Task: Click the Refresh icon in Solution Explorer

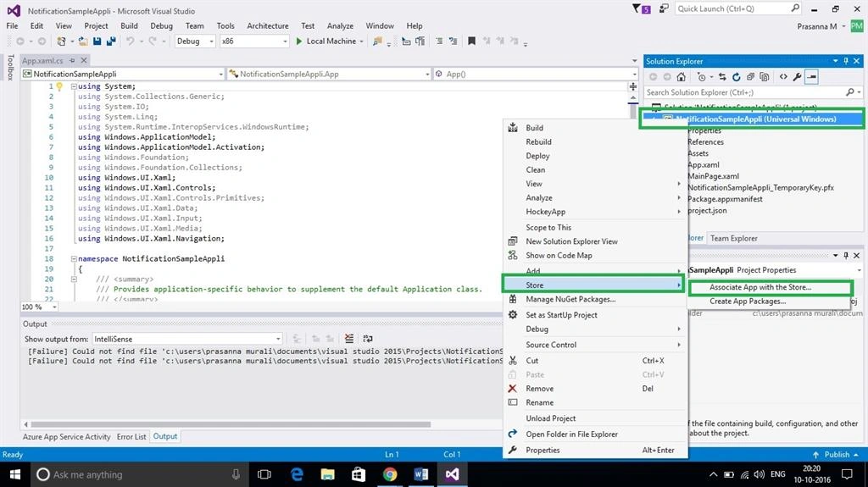Action: pyautogui.click(x=736, y=77)
